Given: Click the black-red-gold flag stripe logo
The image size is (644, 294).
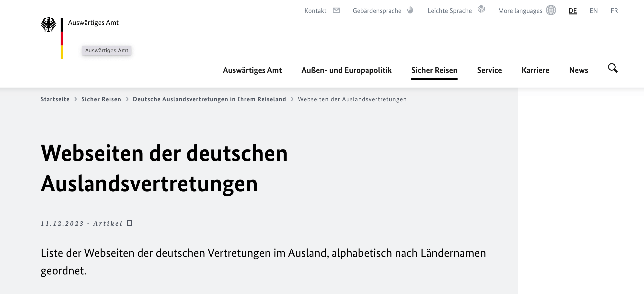Looking at the screenshot, I should (62, 38).
